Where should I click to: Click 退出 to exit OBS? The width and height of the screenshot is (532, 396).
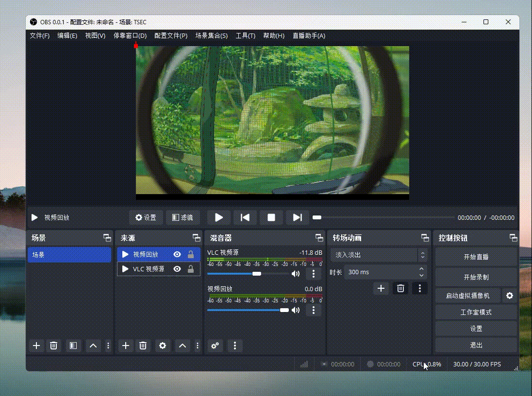pyautogui.click(x=476, y=345)
